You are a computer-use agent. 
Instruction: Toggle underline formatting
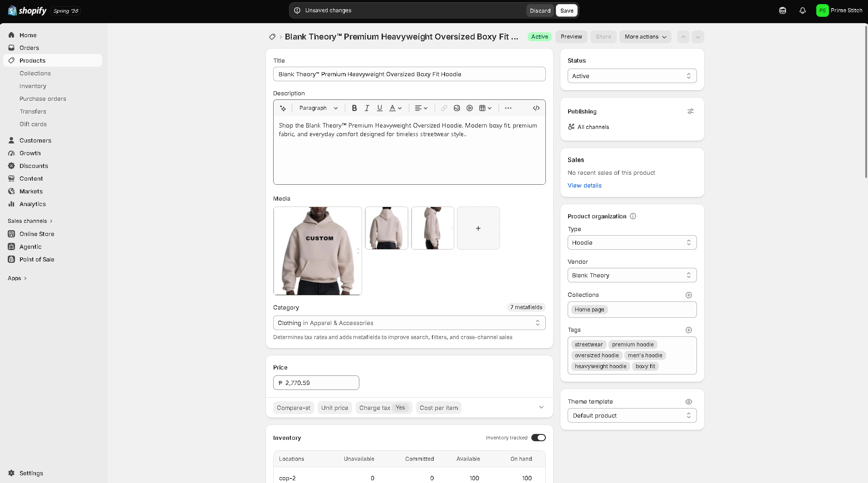[x=380, y=108]
